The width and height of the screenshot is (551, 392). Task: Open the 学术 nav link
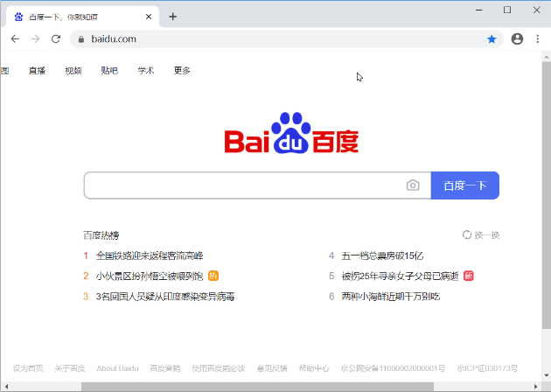click(x=146, y=71)
